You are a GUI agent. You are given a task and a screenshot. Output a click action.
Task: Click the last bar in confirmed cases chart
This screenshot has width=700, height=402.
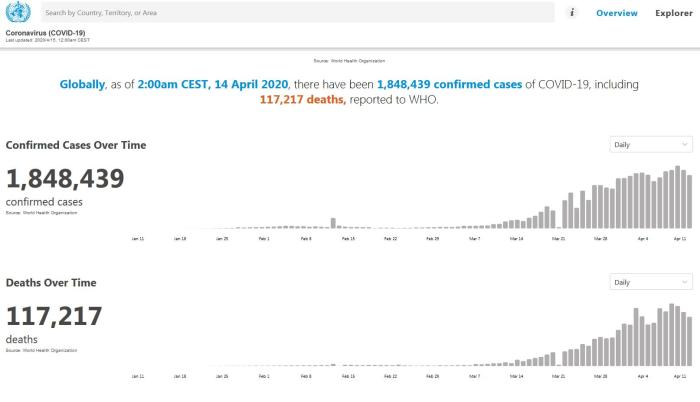[689, 202]
